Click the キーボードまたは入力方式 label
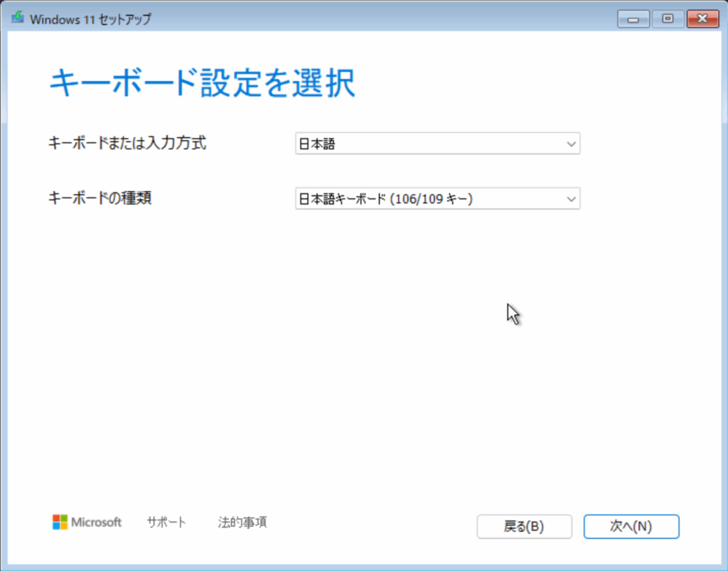728x571 pixels. coord(127,143)
